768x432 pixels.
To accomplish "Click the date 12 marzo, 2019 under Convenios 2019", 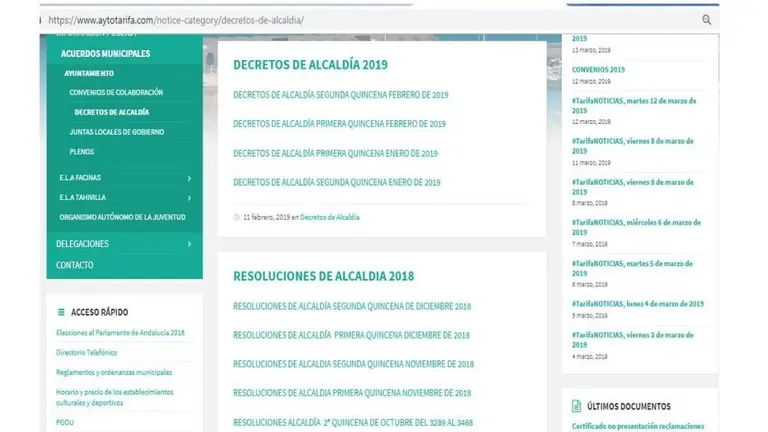I will coord(591,81).
